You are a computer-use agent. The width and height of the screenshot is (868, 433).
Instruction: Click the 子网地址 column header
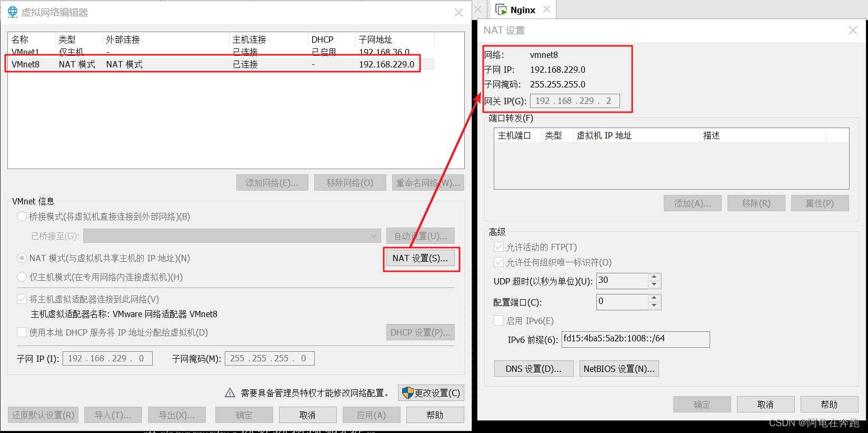click(395, 40)
